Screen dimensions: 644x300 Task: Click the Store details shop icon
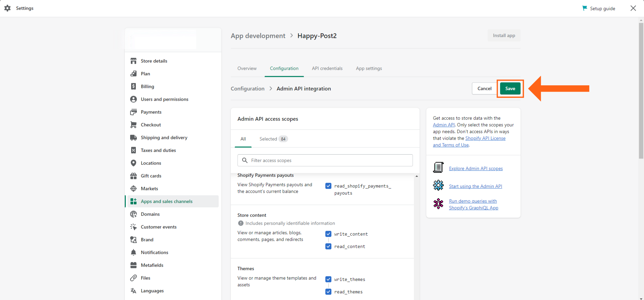[133, 61]
